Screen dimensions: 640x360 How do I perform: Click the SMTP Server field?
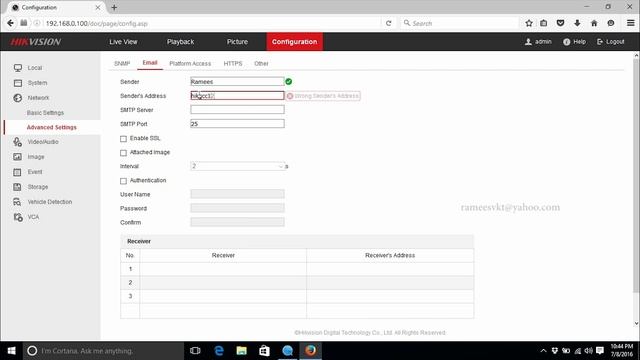pyautogui.click(x=237, y=109)
